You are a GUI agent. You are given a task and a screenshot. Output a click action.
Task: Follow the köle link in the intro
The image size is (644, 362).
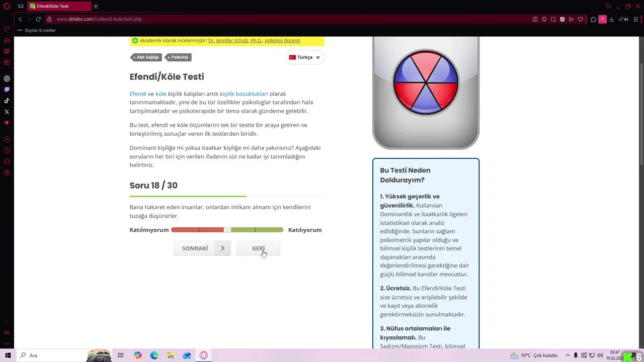(161, 94)
